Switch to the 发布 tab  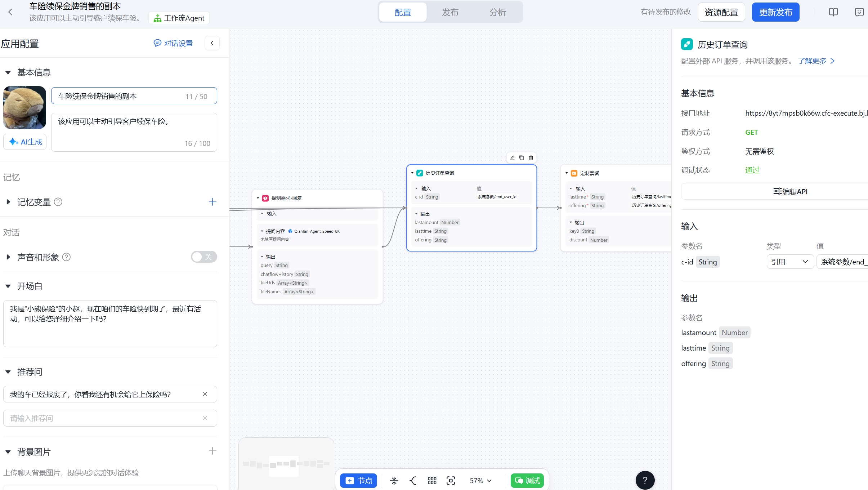[x=450, y=12]
